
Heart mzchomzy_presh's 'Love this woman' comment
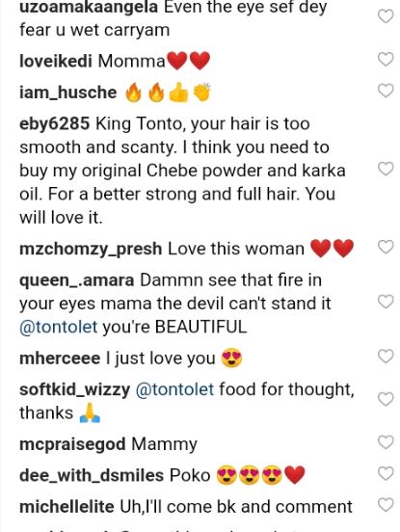pos(386,247)
